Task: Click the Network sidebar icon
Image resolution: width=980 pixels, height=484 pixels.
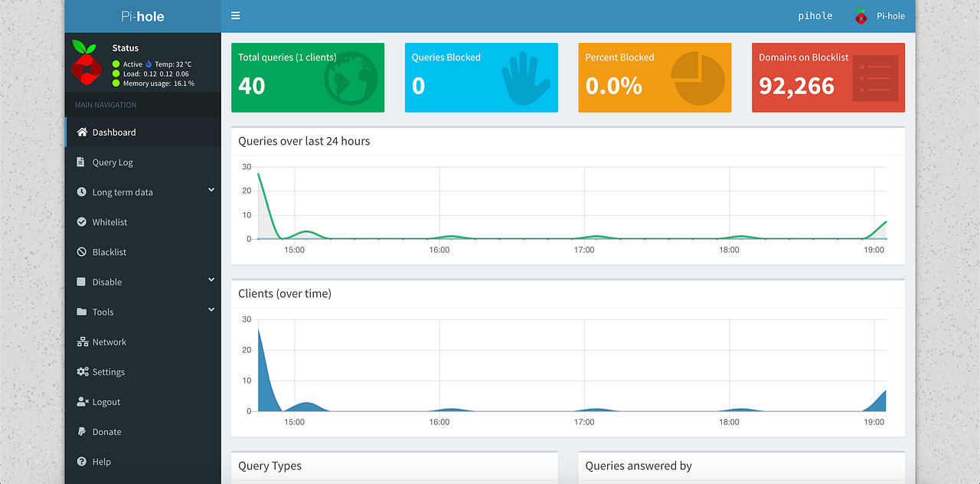Action: 82,342
